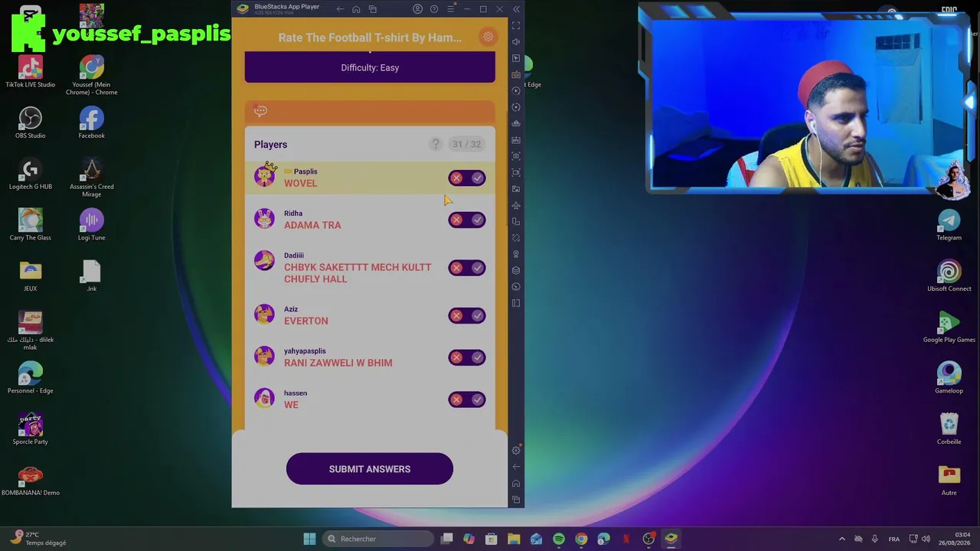The height and width of the screenshot is (551, 980).
Task: Open the BlueStacks hamburger menu
Action: 451,9
